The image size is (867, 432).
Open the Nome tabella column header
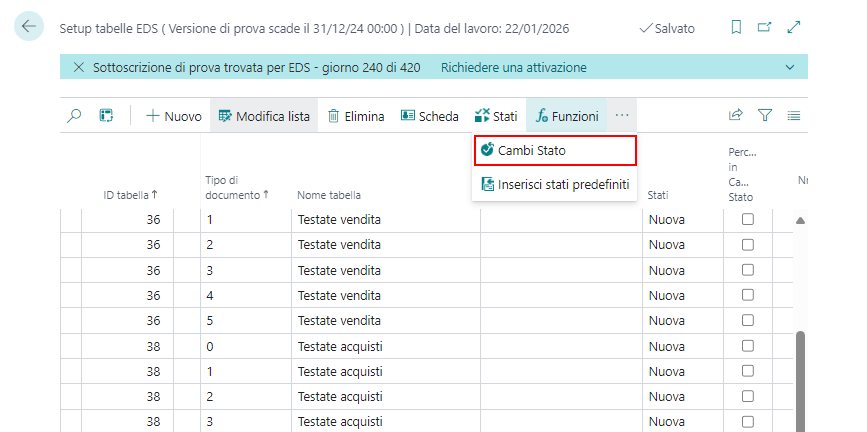tap(329, 195)
